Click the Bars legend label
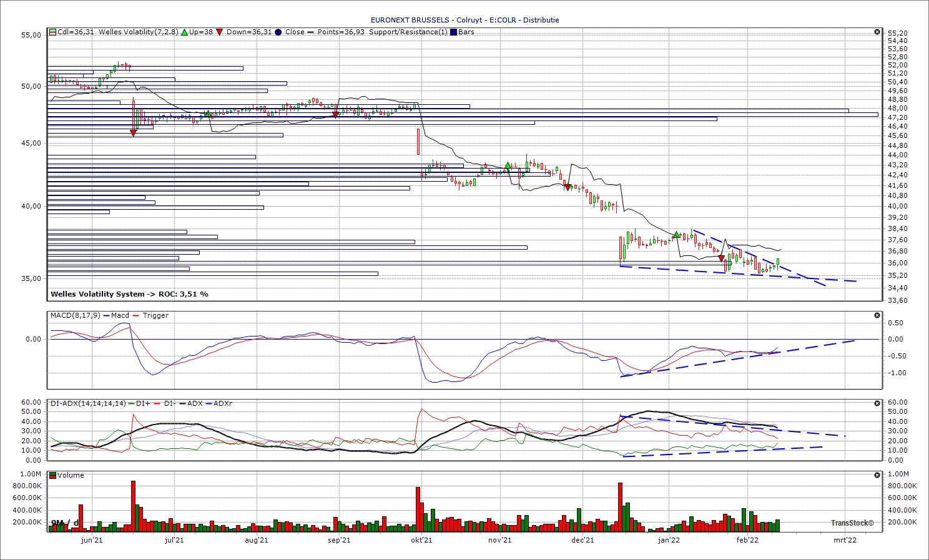This screenshot has width=929, height=560. coord(466,32)
